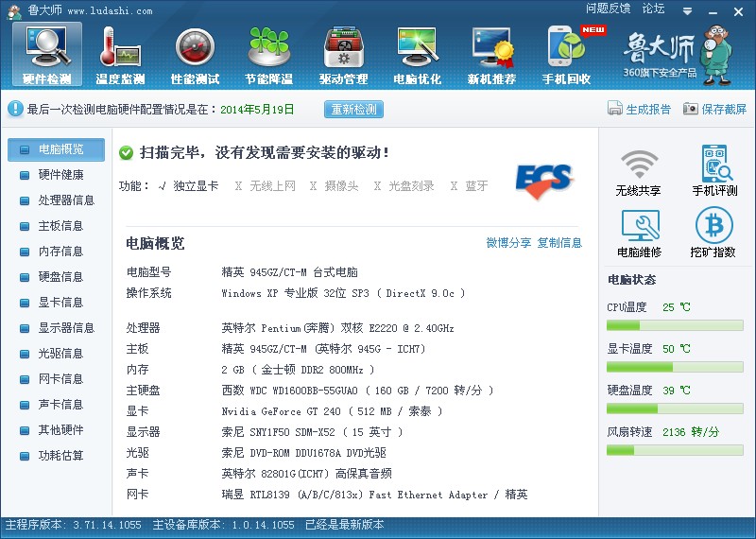Click the 已经是最新版本 status text

click(x=345, y=525)
